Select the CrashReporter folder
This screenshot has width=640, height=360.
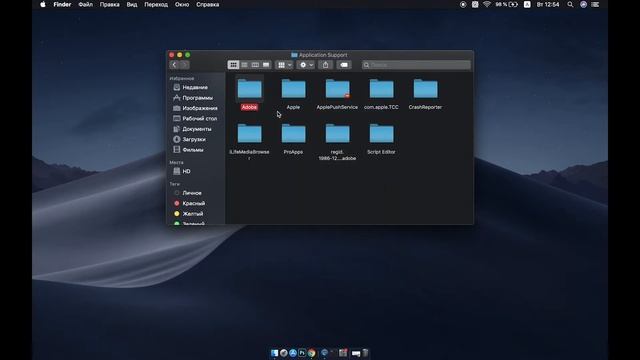point(425,94)
